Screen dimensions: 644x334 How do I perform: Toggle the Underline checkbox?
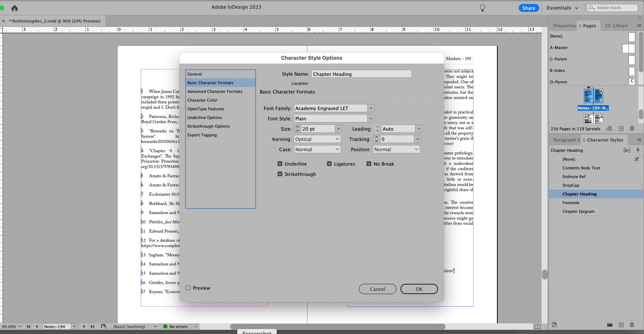pyautogui.click(x=280, y=164)
